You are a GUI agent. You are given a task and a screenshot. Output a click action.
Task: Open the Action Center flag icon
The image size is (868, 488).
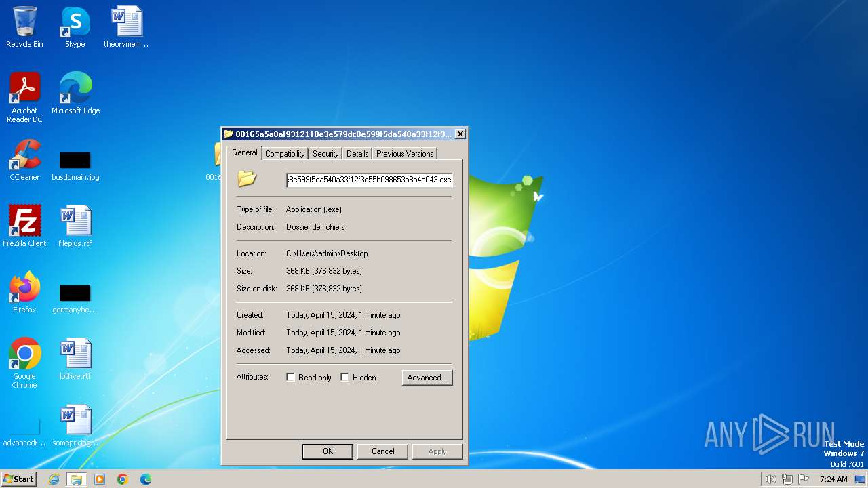pos(804,479)
